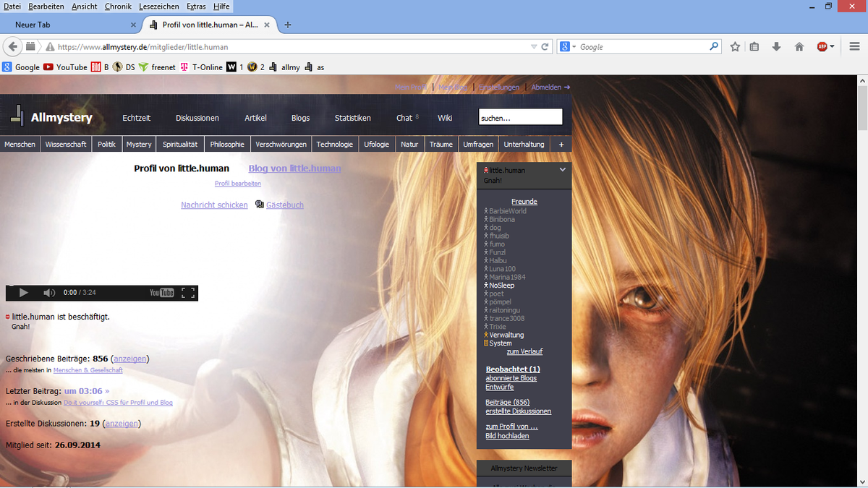Open the DS bookmark

point(124,67)
